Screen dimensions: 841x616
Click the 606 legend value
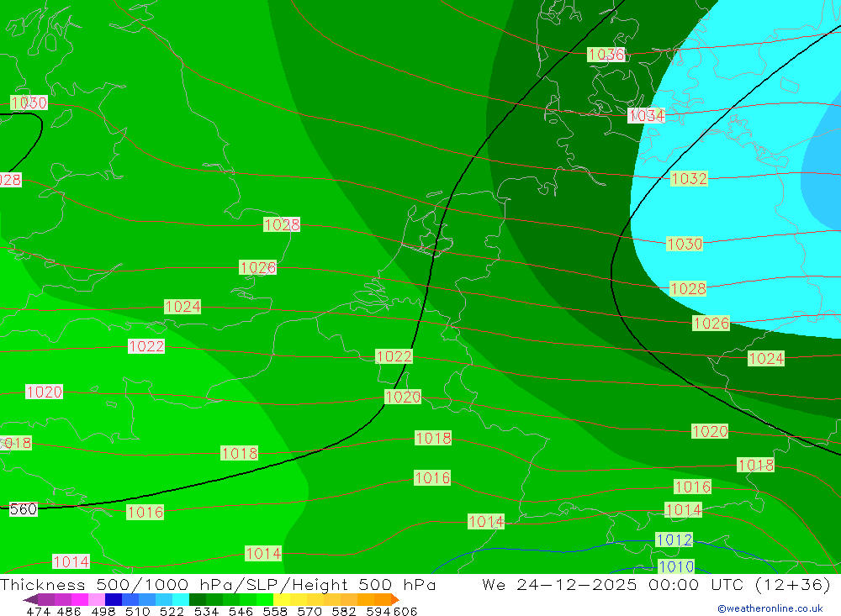coord(405,611)
